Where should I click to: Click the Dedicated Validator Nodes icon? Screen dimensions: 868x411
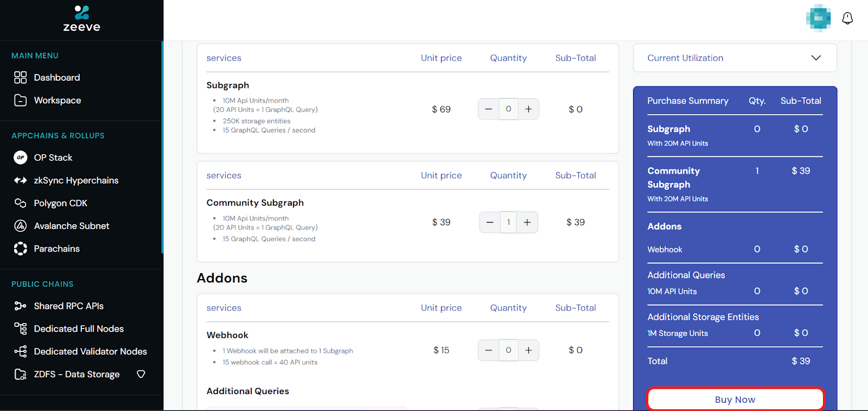(21, 351)
